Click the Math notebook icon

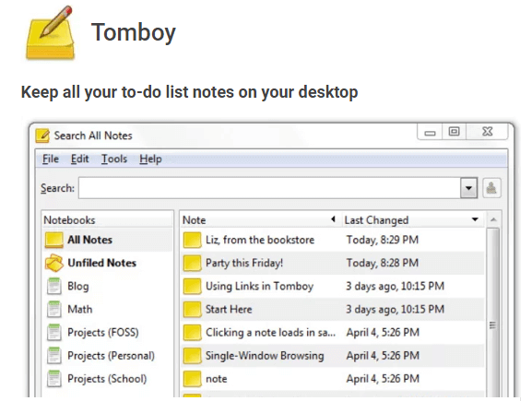(x=54, y=309)
